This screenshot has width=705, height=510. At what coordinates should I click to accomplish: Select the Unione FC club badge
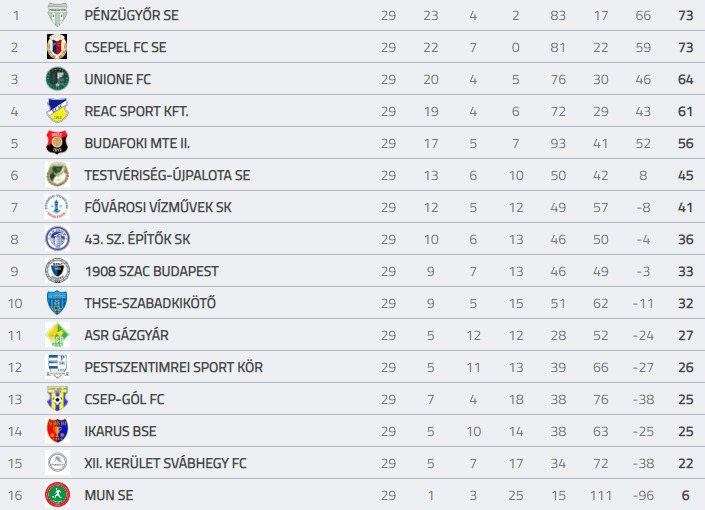click(57, 79)
